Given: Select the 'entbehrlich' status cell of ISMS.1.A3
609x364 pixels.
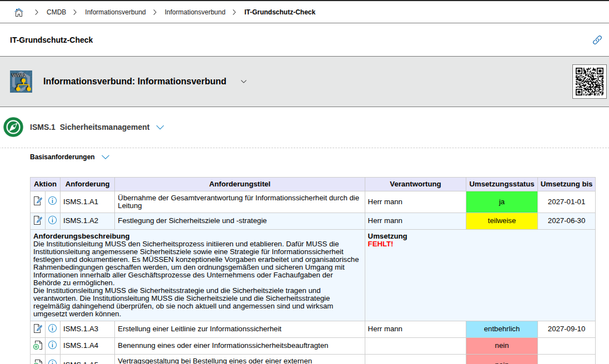Looking at the screenshot, I should pyautogui.click(x=501, y=328).
